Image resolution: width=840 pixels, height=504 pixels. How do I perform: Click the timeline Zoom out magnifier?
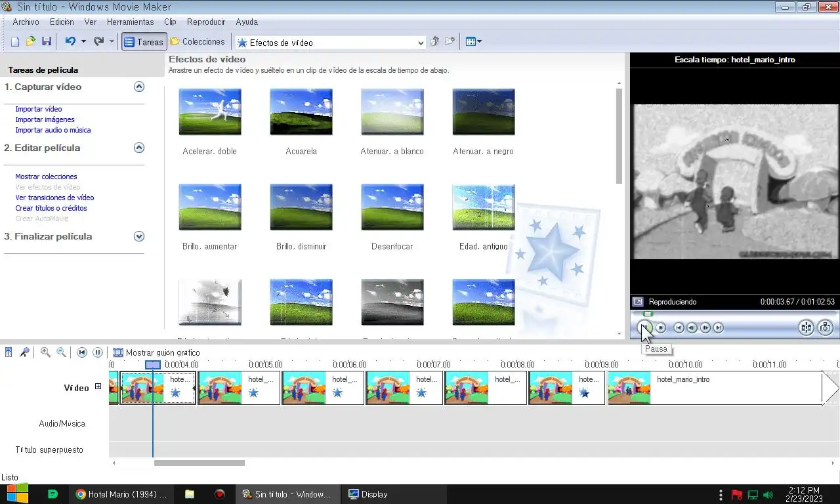[61, 352]
